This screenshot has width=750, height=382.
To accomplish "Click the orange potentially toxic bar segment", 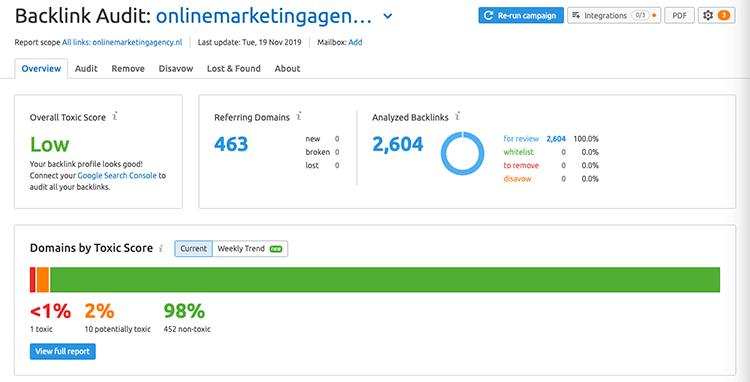I will (43, 280).
